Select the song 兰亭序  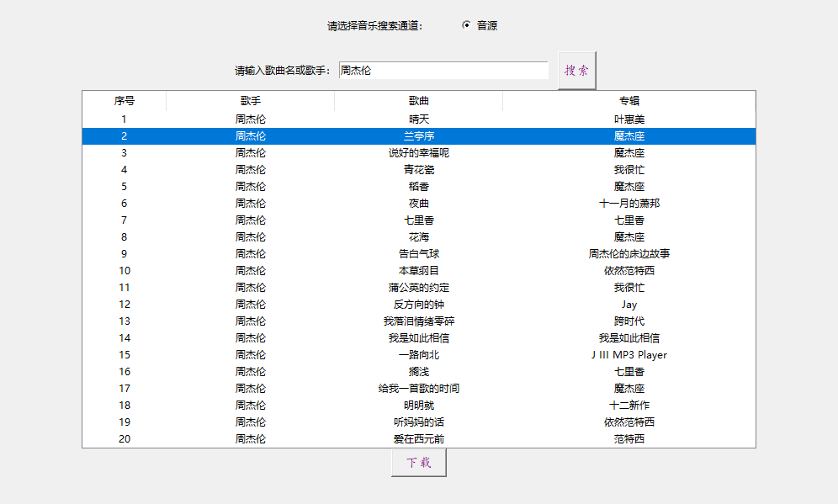[418, 135]
